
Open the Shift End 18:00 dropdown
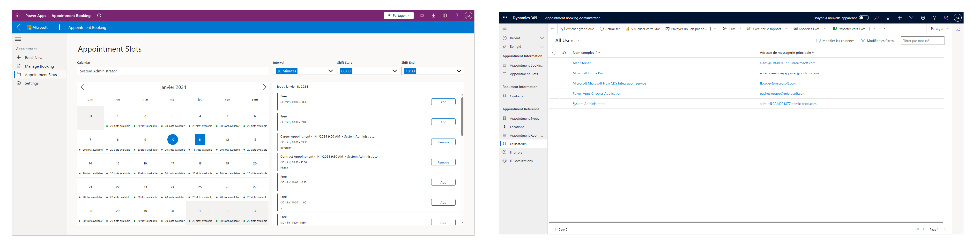pyautogui.click(x=432, y=71)
